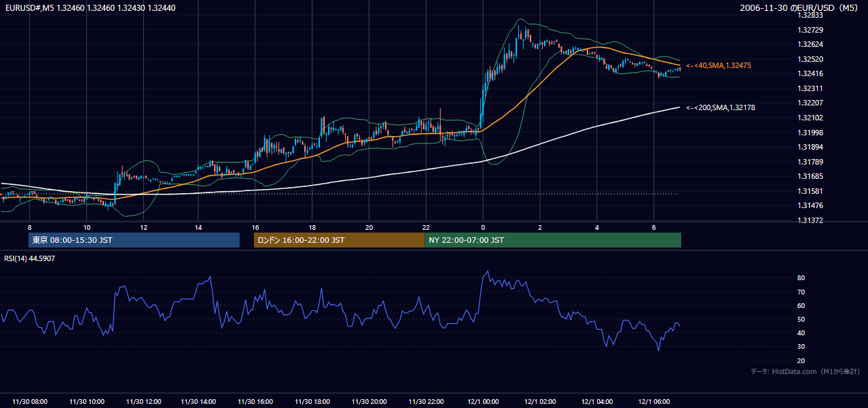Click hour tick 16 under price chart
The width and height of the screenshot is (868, 408).
click(255, 227)
